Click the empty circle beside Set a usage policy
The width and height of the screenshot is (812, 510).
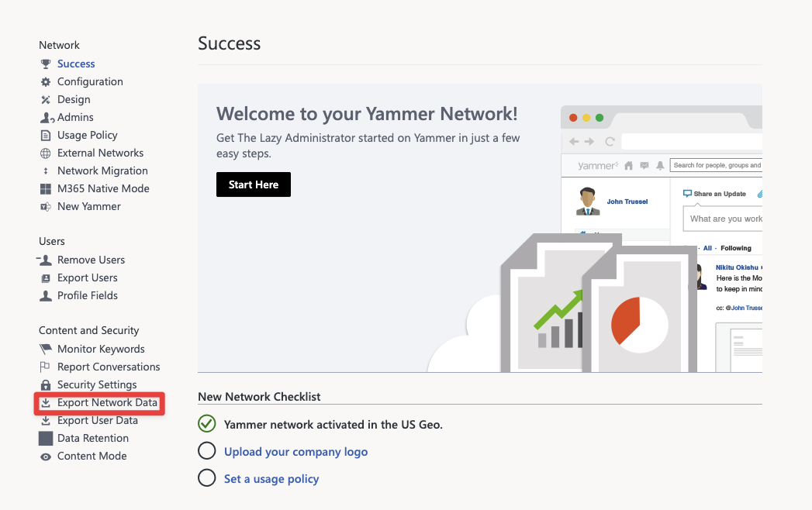tap(206, 478)
